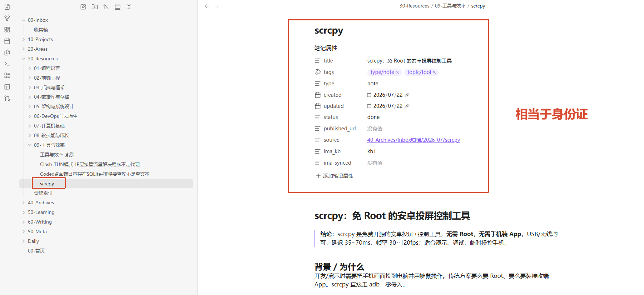
Task: Expand the Daily folder
Action: pyautogui.click(x=24, y=241)
